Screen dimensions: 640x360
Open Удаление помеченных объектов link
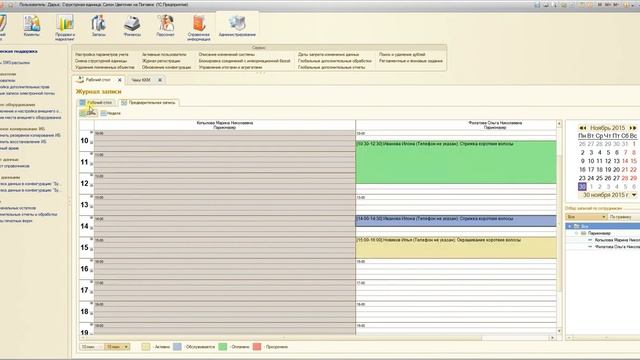104,67
